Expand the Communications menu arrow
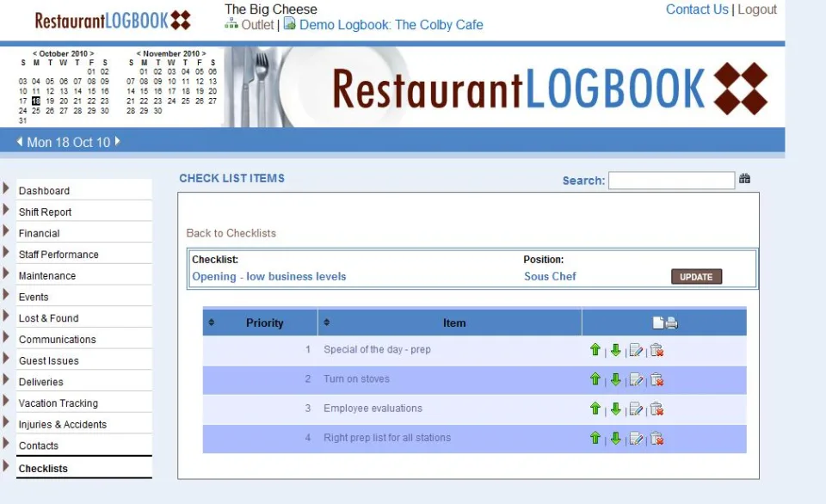 coord(6,337)
